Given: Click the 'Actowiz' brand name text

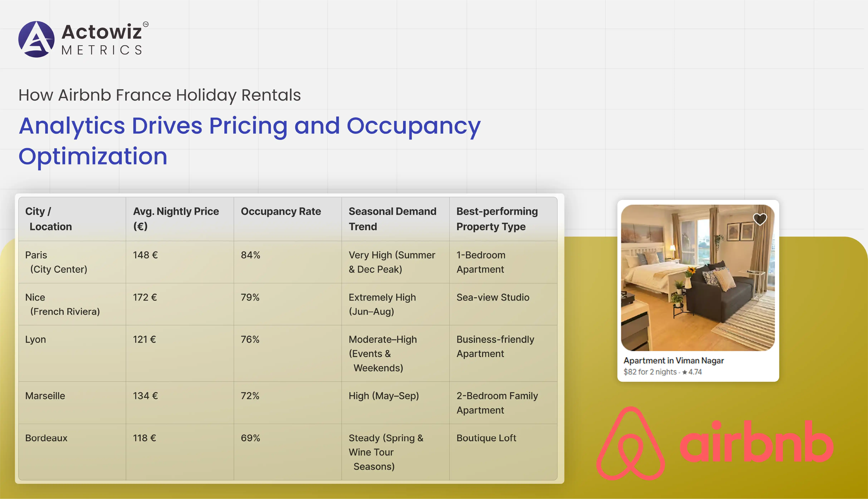Looking at the screenshot, I should click(101, 32).
